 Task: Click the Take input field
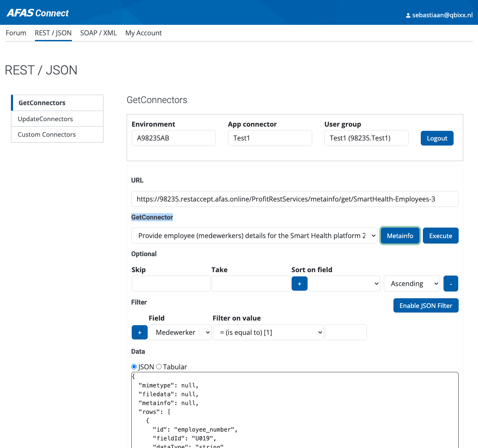point(251,284)
